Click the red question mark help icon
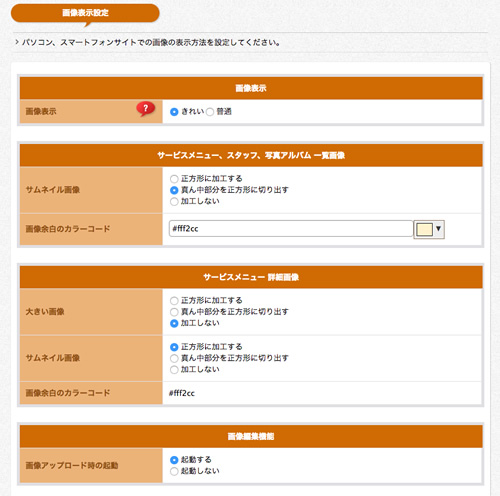The height and width of the screenshot is (496, 500). pos(146,109)
